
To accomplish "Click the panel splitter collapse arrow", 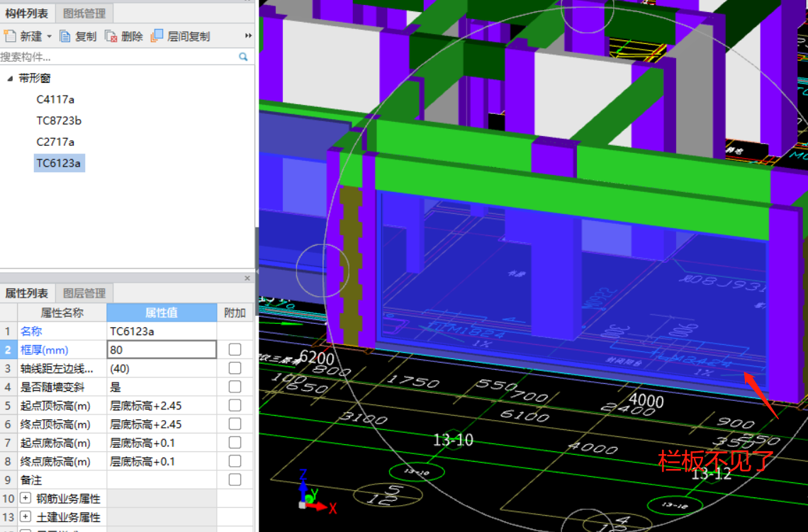I will pyautogui.click(x=257, y=272).
